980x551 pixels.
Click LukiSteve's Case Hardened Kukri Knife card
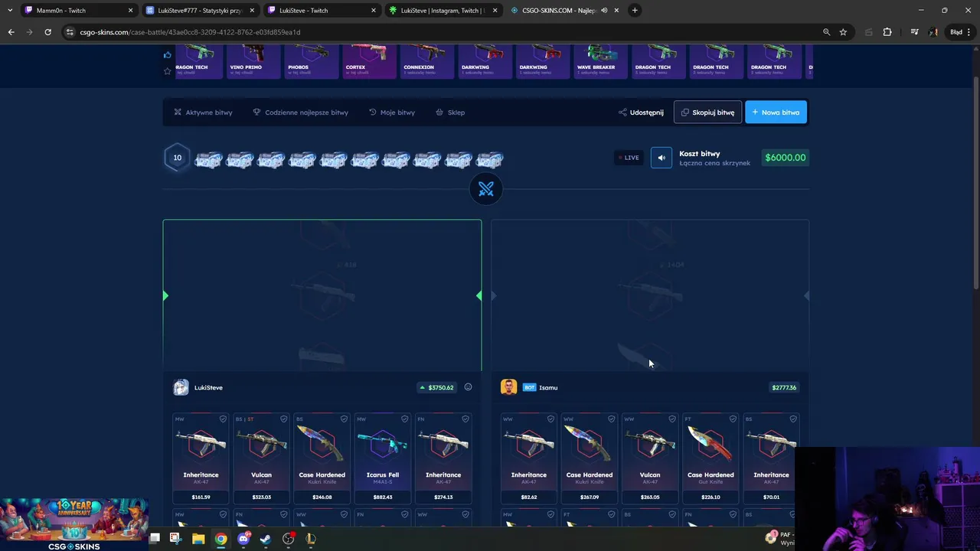point(322,459)
